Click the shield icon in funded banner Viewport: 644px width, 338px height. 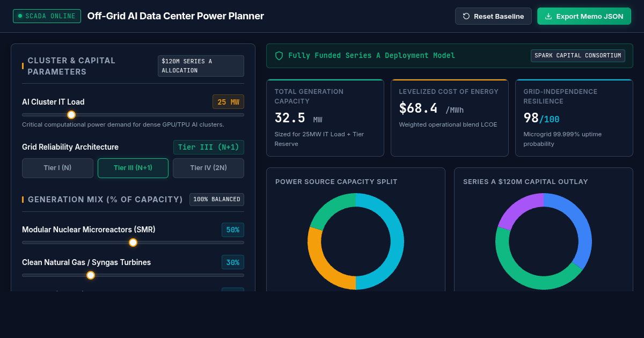point(279,56)
